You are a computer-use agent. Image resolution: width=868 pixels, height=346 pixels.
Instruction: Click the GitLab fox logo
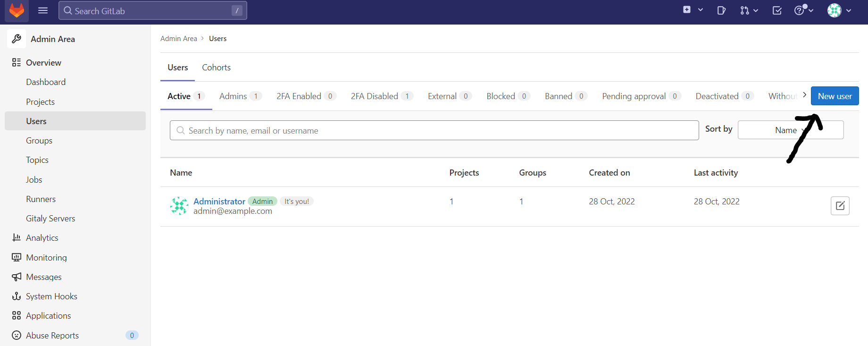(x=17, y=11)
